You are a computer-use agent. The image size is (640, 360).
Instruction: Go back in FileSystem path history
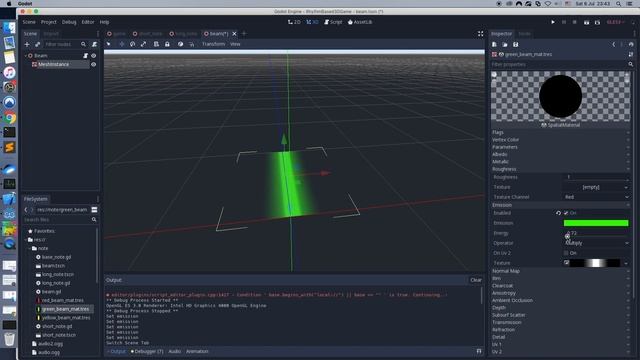(26, 210)
